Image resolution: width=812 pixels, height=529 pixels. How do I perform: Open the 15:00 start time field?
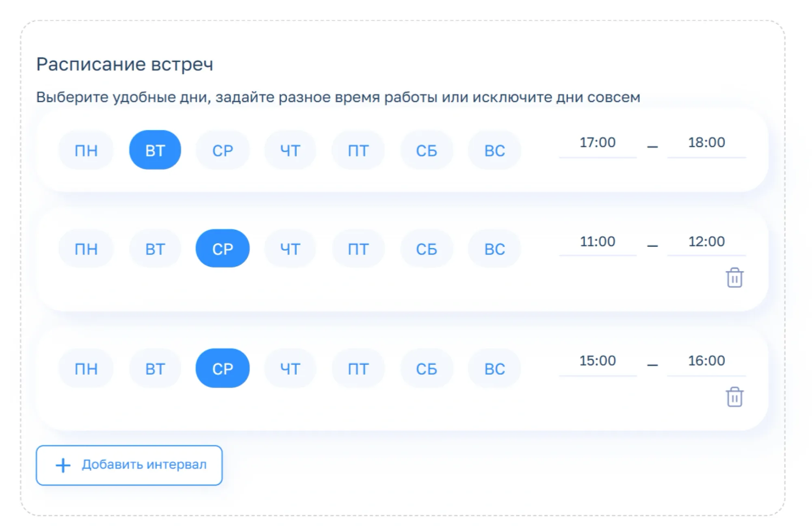[597, 361]
